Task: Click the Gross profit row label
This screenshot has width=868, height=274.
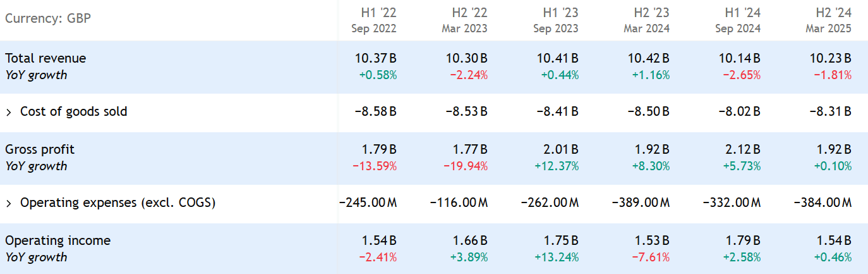Action: tap(40, 149)
